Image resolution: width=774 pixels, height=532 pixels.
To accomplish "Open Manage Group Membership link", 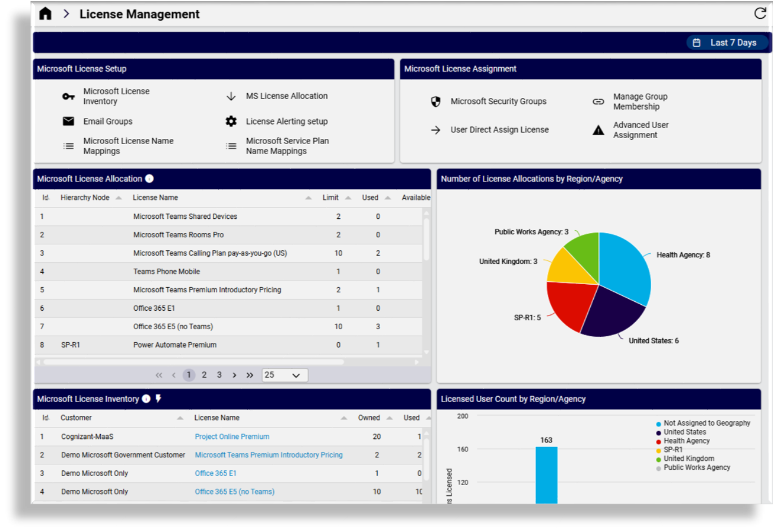I will (641, 101).
